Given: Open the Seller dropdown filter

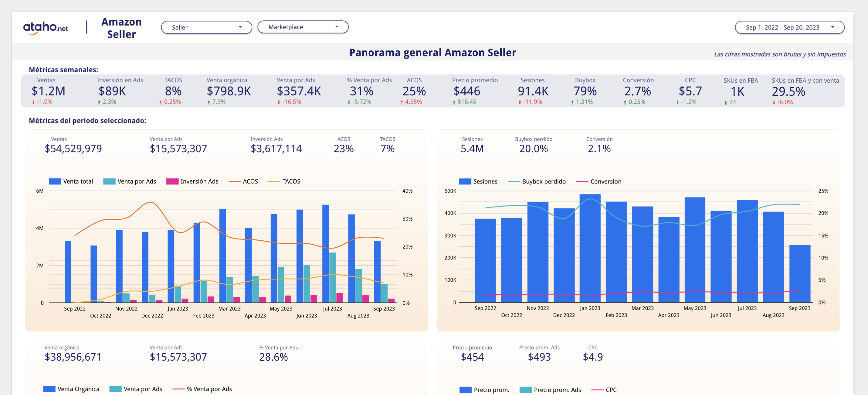Looking at the screenshot, I should 206,27.
